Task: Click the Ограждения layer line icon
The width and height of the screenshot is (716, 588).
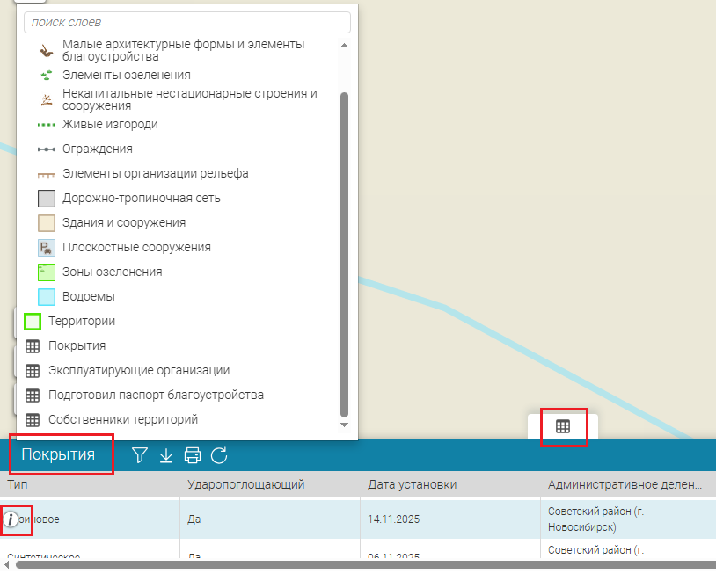Action: click(x=46, y=149)
